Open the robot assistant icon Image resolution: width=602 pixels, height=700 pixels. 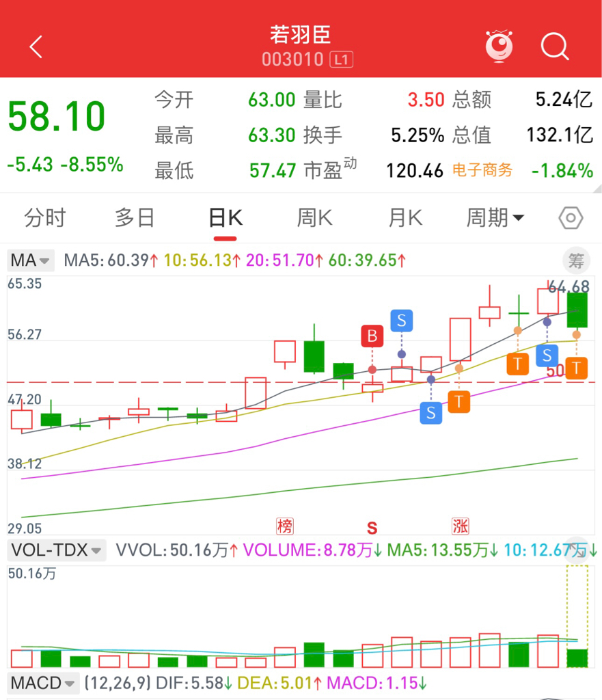(x=500, y=46)
